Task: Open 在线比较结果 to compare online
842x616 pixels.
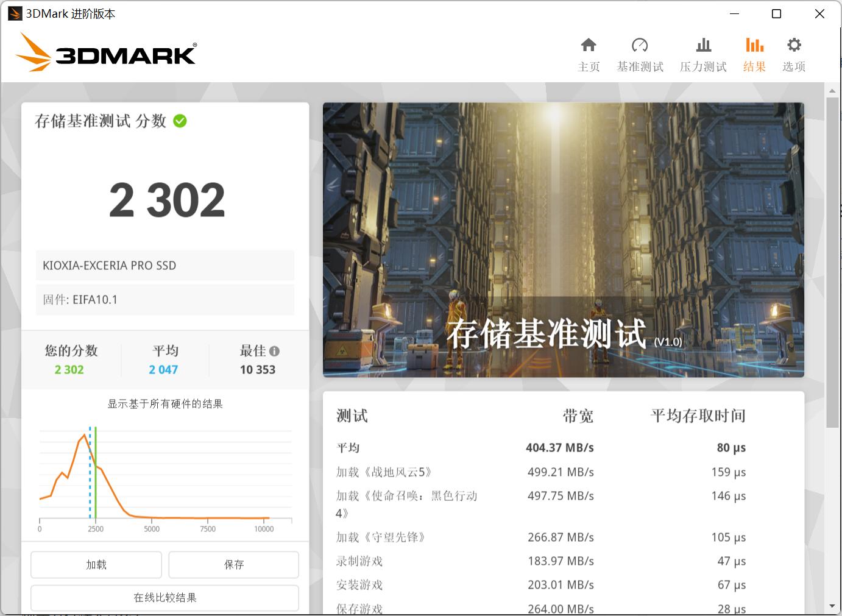Action: coord(165,598)
